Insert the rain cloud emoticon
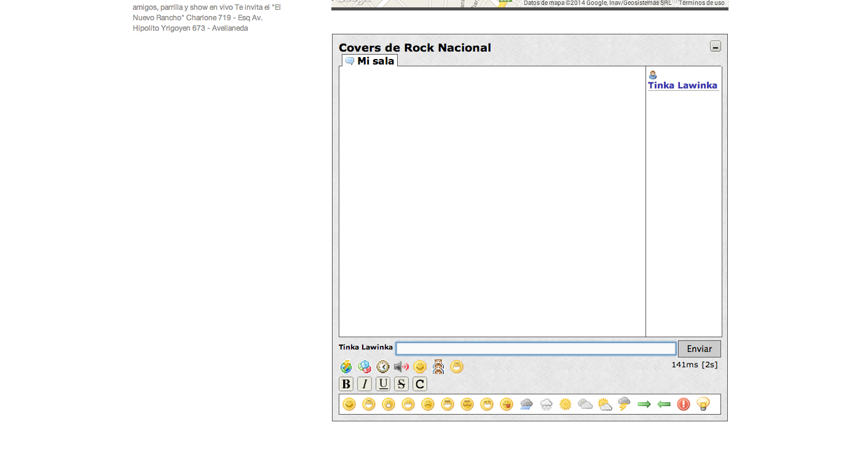Image resolution: width=868 pixels, height=457 pixels. (526, 404)
